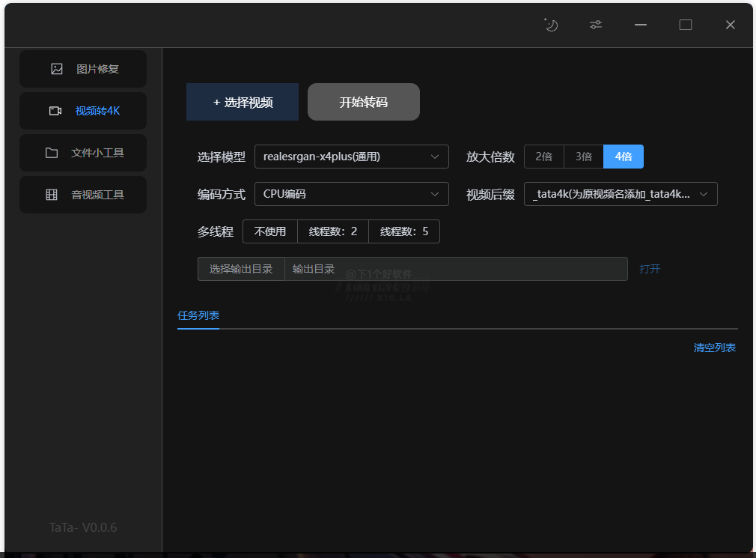Select the 3倍 upscale factor
This screenshot has width=756, height=558.
click(x=583, y=157)
